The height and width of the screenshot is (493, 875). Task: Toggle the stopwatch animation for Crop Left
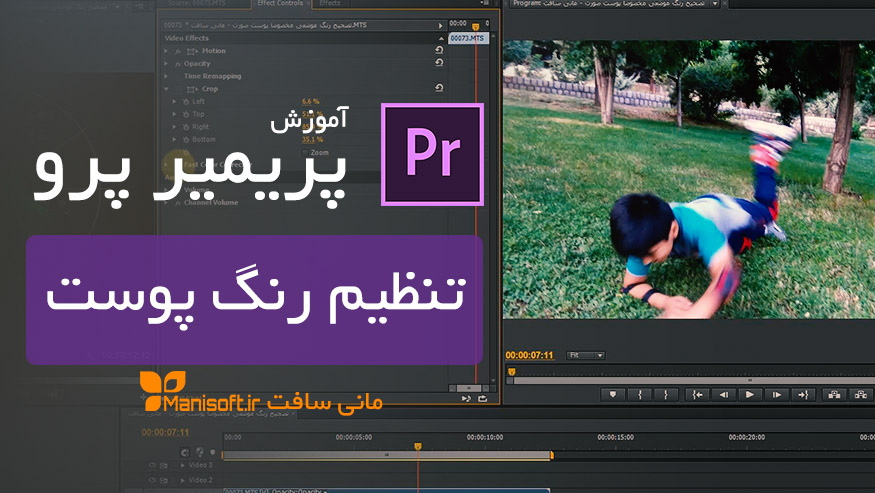186,102
